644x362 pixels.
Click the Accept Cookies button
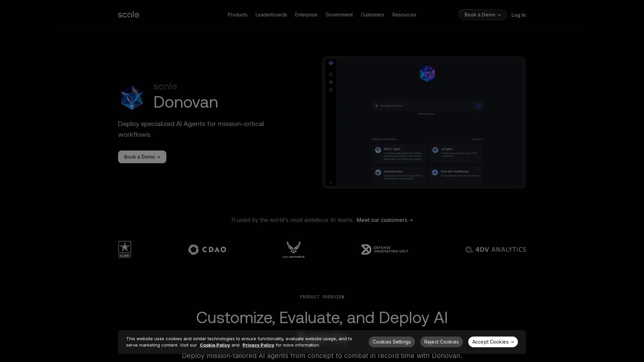[x=493, y=342]
